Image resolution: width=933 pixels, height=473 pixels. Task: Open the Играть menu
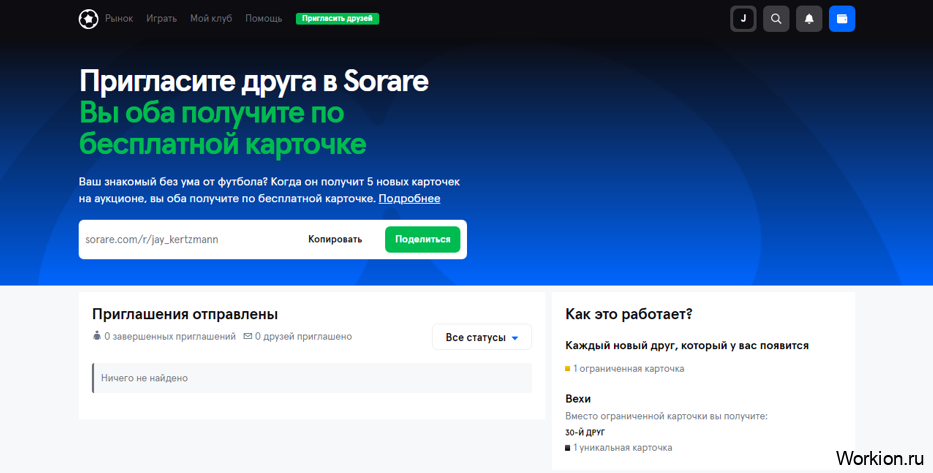(x=161, y=18)
